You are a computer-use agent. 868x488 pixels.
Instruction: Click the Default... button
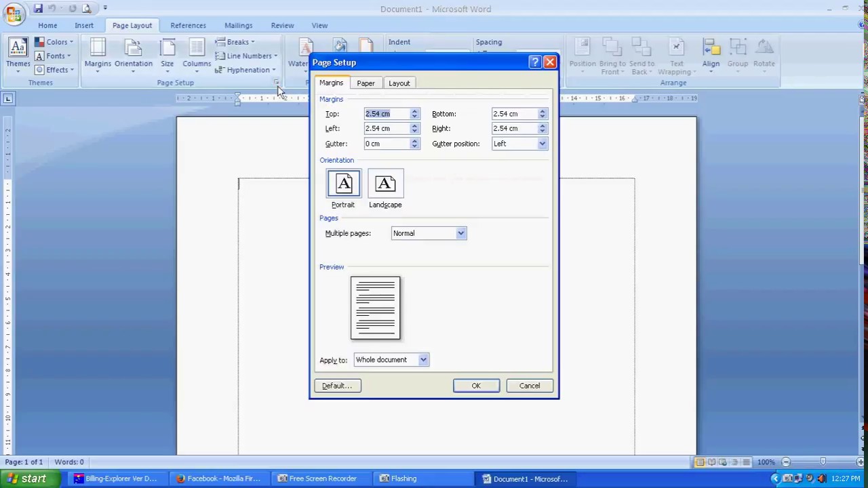click(x=337, y=386)
